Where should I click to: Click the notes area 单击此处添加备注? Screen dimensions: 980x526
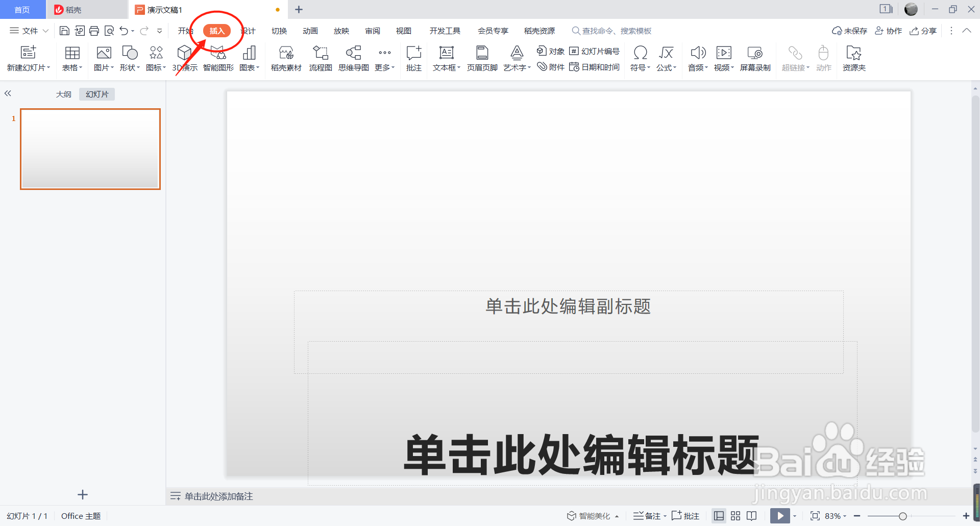point(218,496)
